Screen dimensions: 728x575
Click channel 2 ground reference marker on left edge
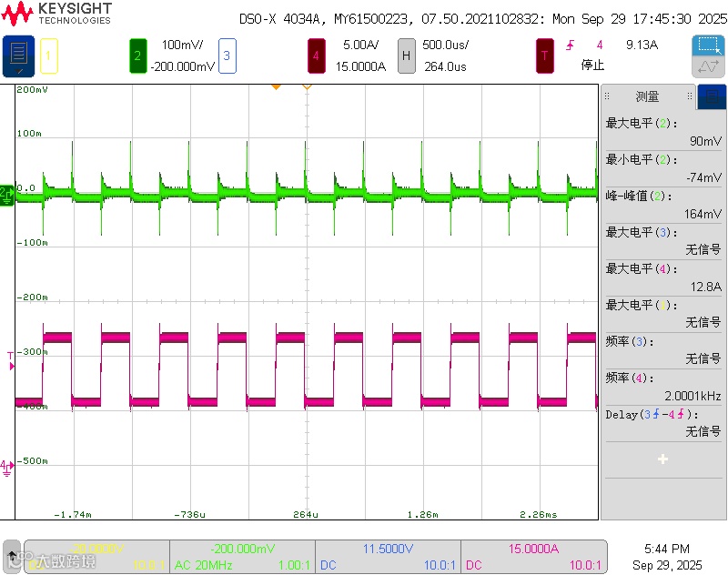(6, 195)
